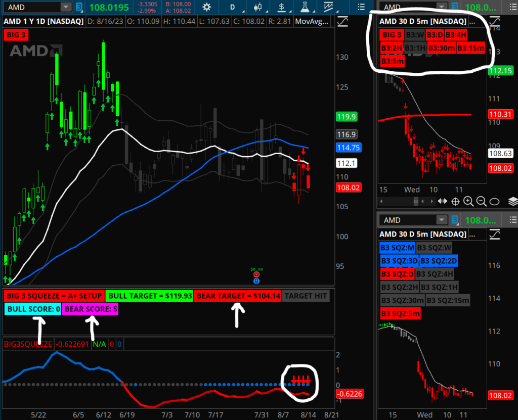Click the expand time axis double-arrow icon

tap(442, 201)
